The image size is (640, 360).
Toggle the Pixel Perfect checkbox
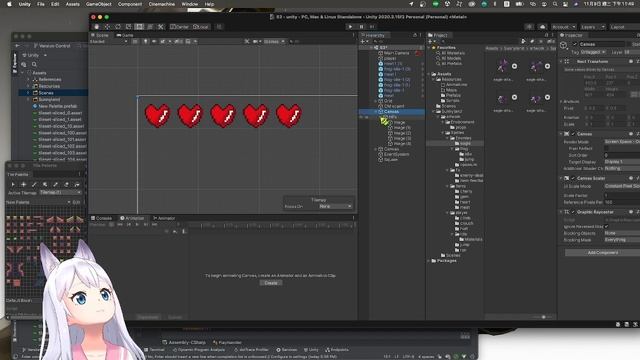(x=607, y=149)
